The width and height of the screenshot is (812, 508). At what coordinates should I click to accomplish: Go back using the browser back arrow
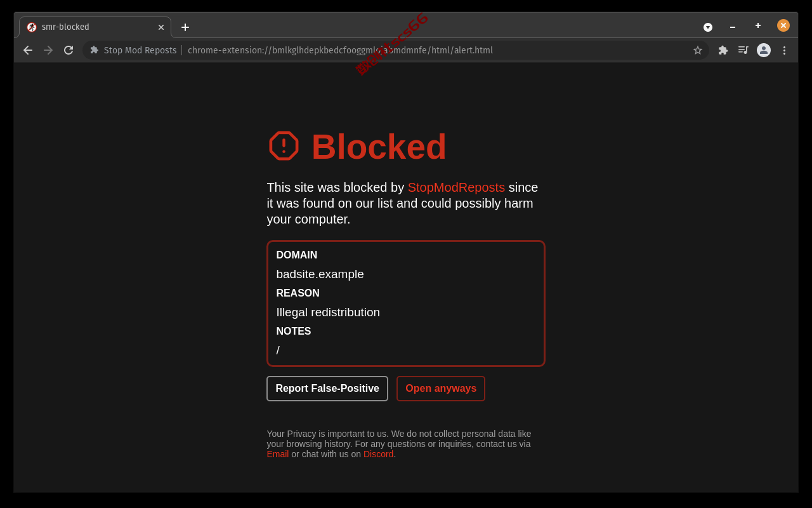28,50
